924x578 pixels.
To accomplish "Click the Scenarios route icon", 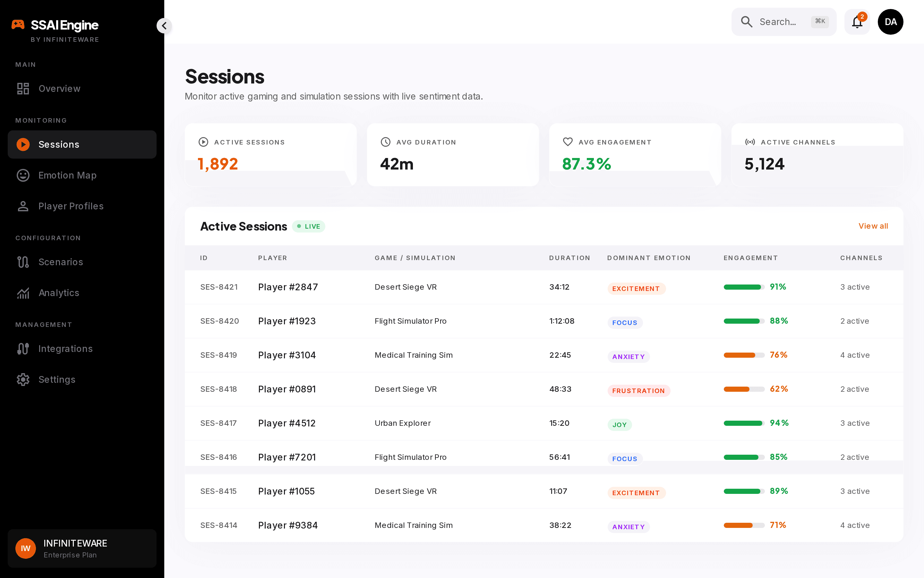I will (23, 262).
